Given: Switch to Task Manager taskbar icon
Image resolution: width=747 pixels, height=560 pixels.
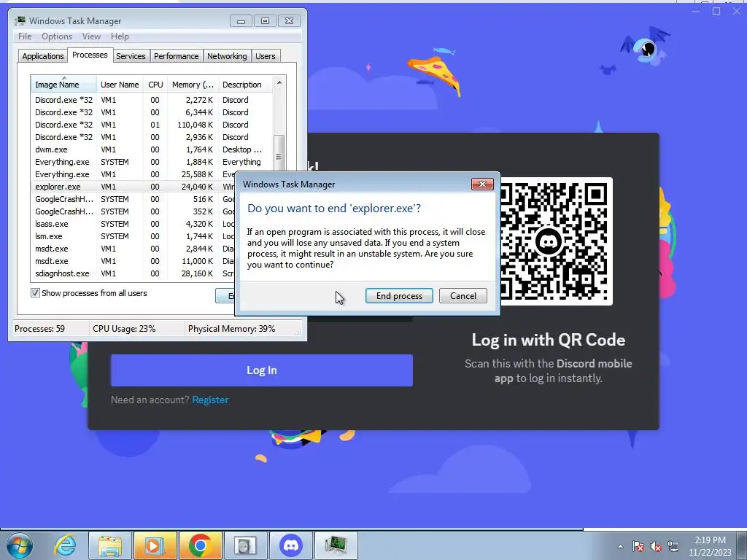Looking at the screenshot, I should pos(336,545).
